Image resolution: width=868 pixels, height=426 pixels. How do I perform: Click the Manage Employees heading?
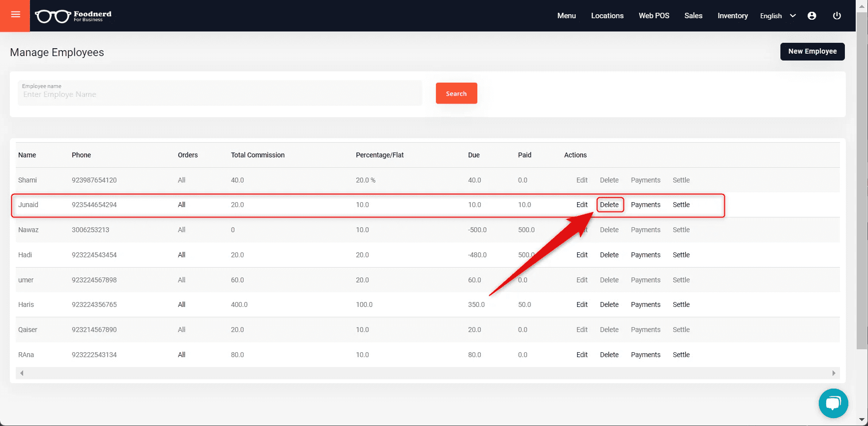[x=57, y=52]
